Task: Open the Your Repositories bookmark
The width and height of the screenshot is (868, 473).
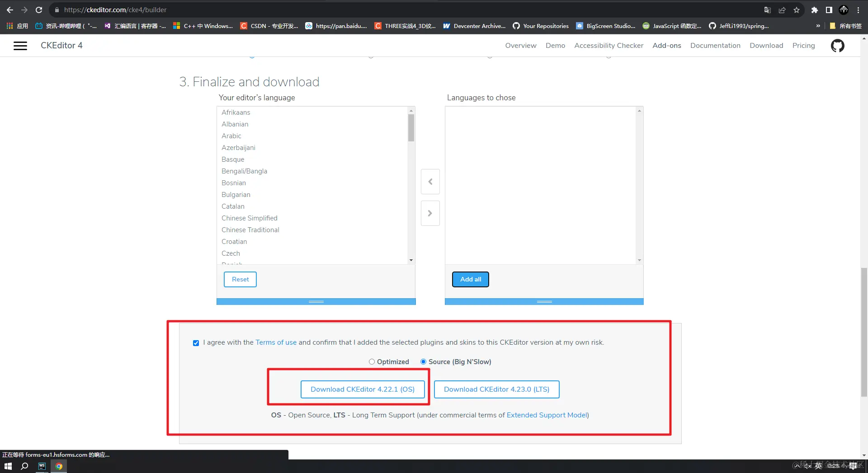Action: 541,26
